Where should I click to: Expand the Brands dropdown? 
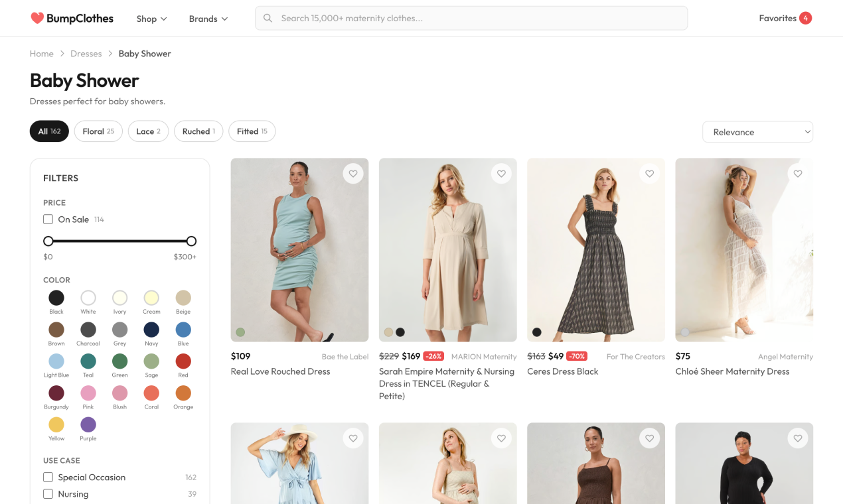(208, 19)
